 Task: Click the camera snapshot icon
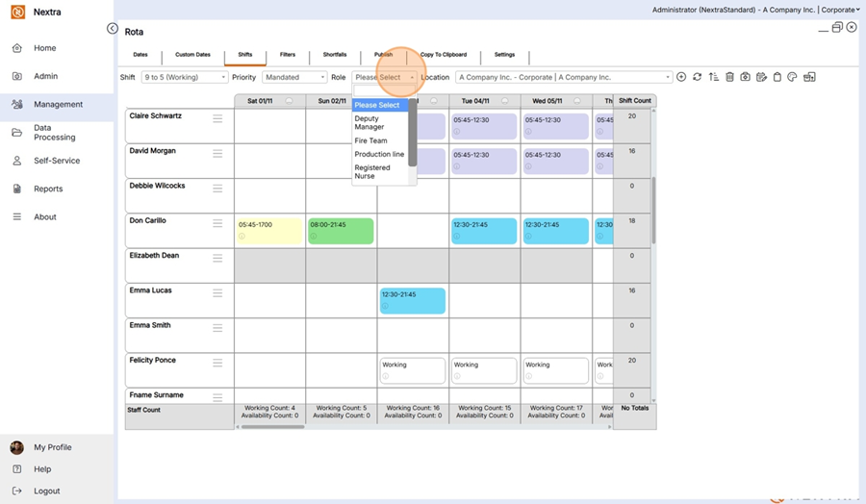click(x=745, y=77)
